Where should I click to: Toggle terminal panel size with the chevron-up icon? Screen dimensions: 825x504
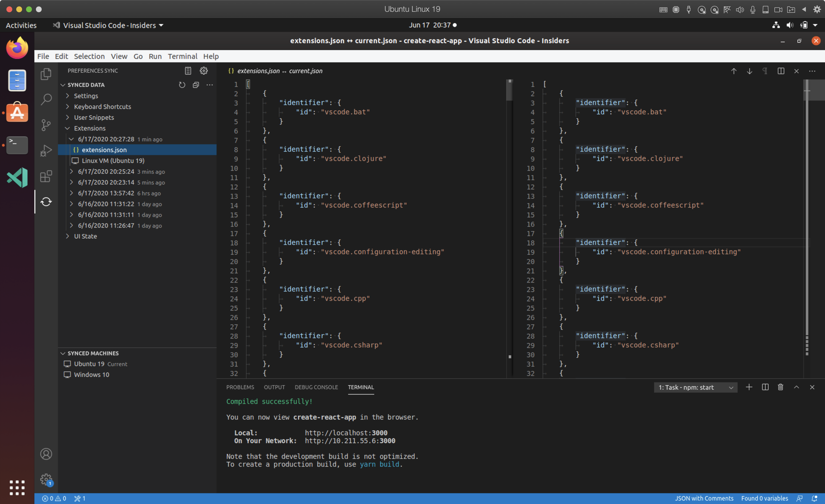tap(797, 387)
